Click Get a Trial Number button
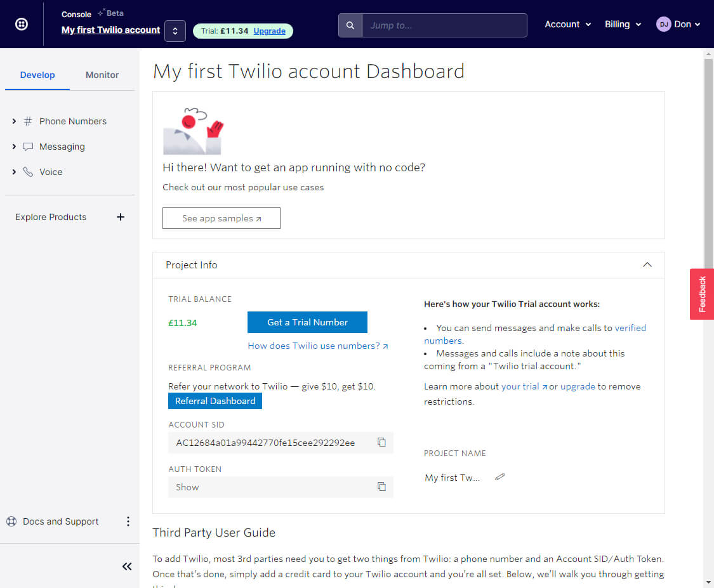This screenshot has width=714, height=588. pyautogui.click(x=307, y=322)
